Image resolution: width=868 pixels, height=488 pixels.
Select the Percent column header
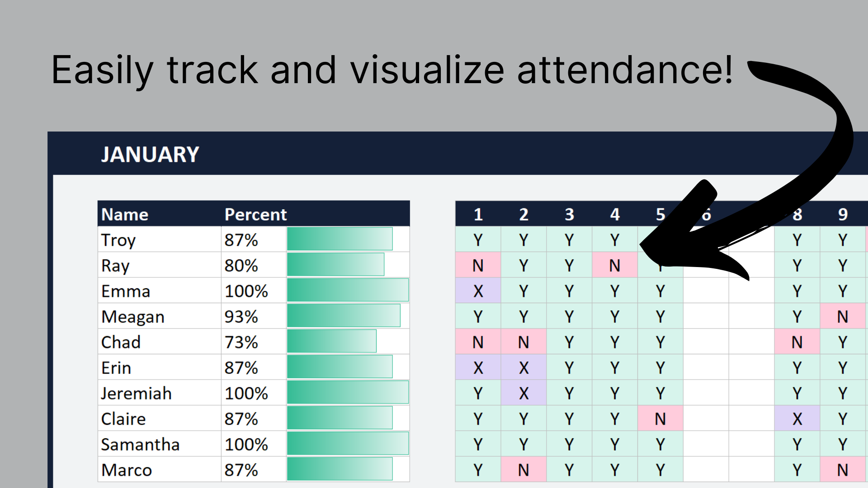click(255, 214)
